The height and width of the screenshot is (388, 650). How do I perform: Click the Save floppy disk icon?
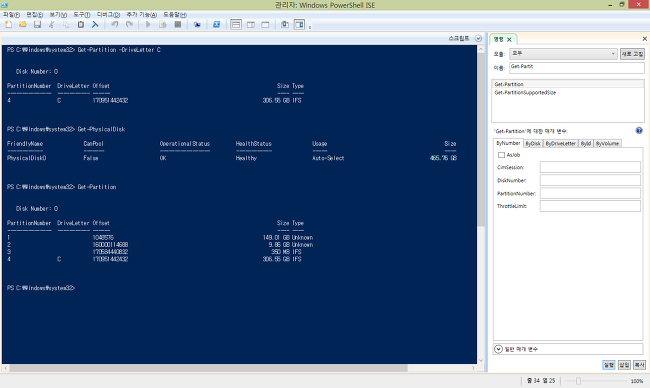[37, 24]
